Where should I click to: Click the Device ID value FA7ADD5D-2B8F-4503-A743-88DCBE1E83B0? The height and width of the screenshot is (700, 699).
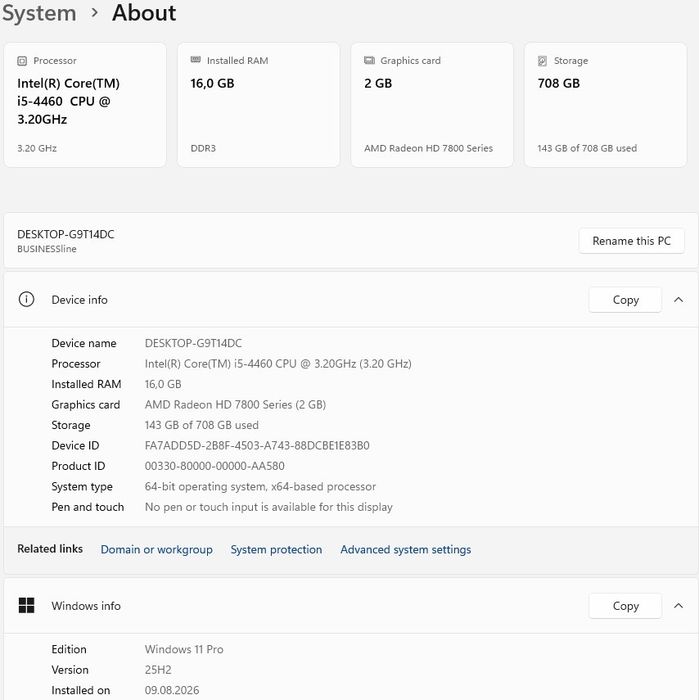point(257,446)
